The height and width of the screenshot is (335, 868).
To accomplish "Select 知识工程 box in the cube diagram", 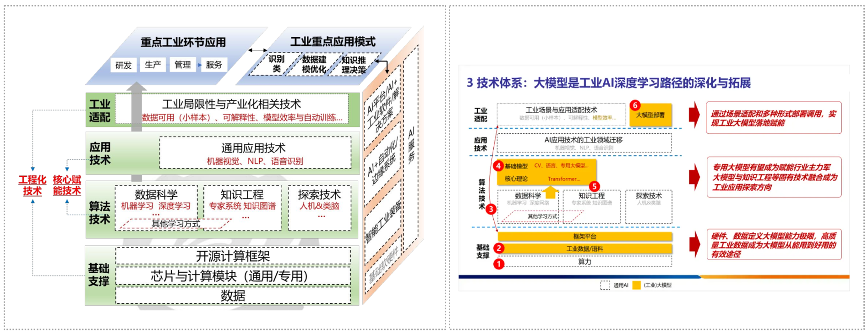I will click(x=242, y=208).
